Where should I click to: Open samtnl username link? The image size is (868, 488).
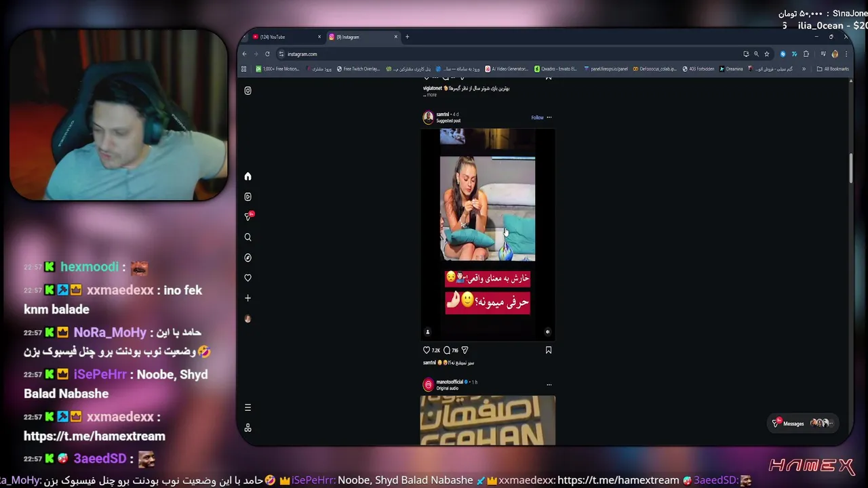(443, 114)
